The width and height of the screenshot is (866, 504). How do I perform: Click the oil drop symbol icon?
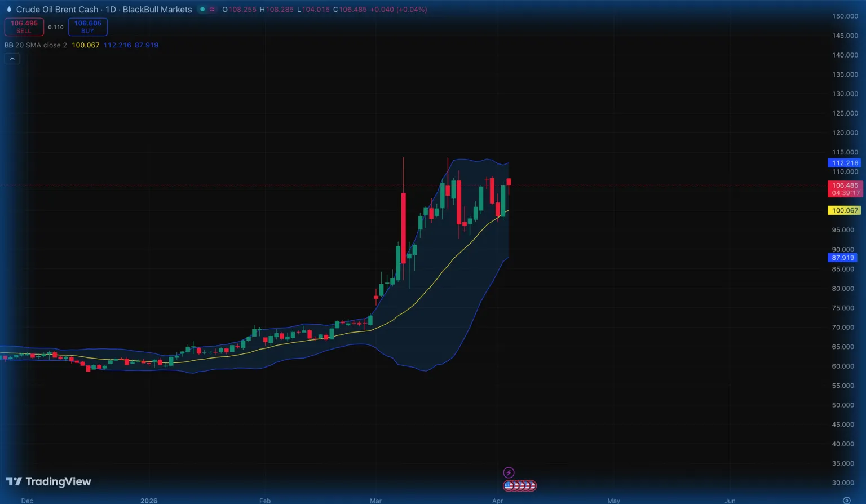tap(9, 10)
